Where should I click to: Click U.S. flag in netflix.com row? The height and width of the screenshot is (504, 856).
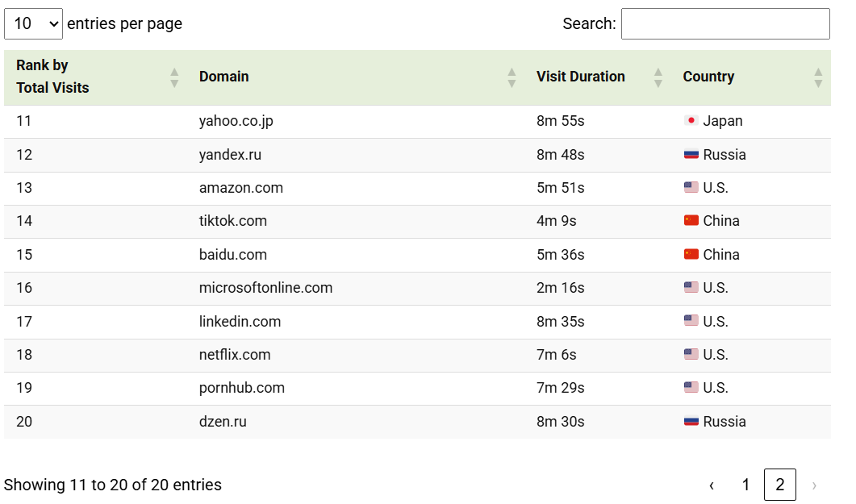point(691,355)
